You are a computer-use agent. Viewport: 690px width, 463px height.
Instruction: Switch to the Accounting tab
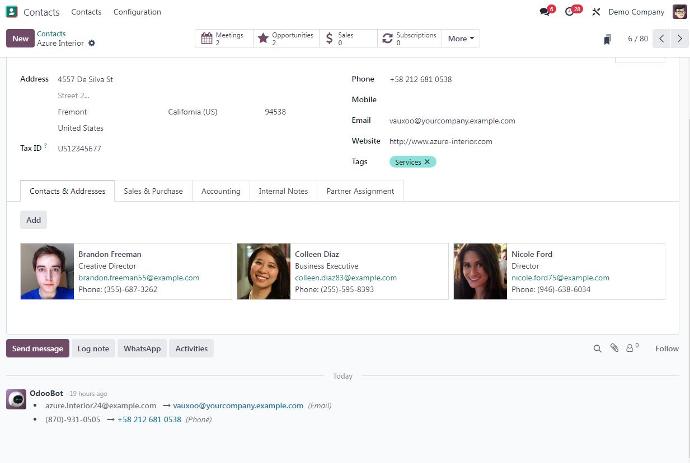[221, 191]
